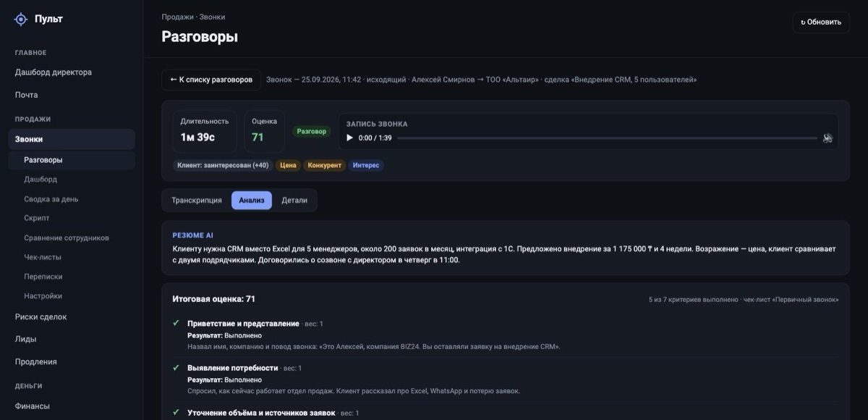Navigate to Лиды

click(x=71, y=339)
